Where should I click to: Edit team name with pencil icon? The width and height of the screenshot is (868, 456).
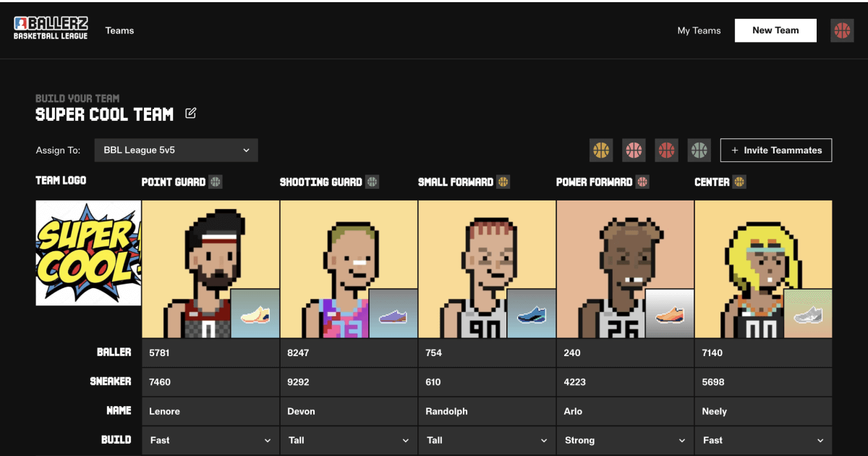(191, 113)
